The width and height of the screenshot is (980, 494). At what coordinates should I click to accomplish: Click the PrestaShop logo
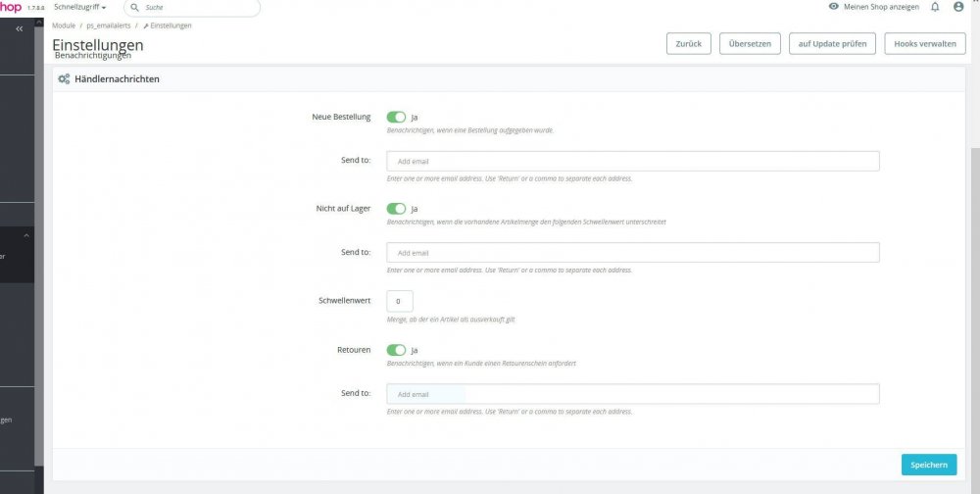(11, 7)
